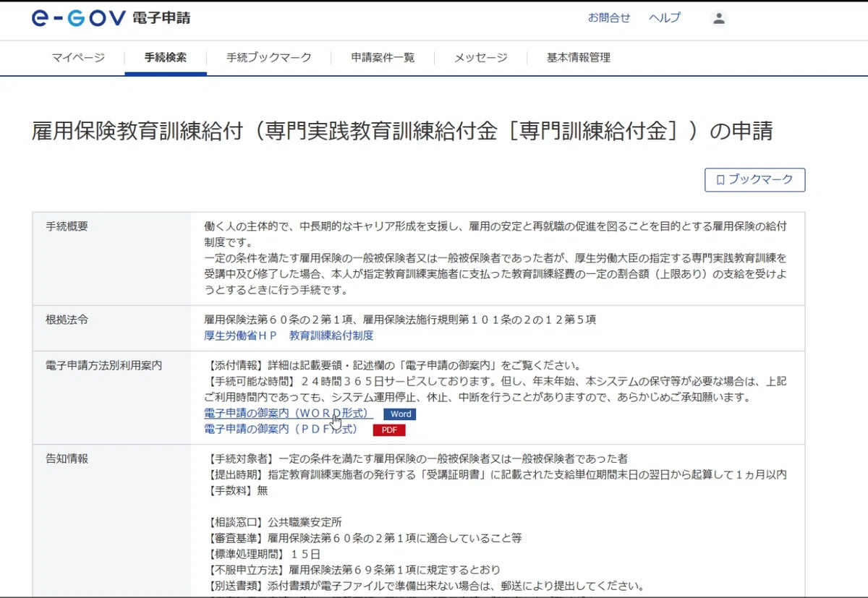Image resolution: width=868 pixels, height=598 pixels.
Task: Open 電子申請の御案内（ＰＤＦ形式） link
Action: click(x=281, y=430)
